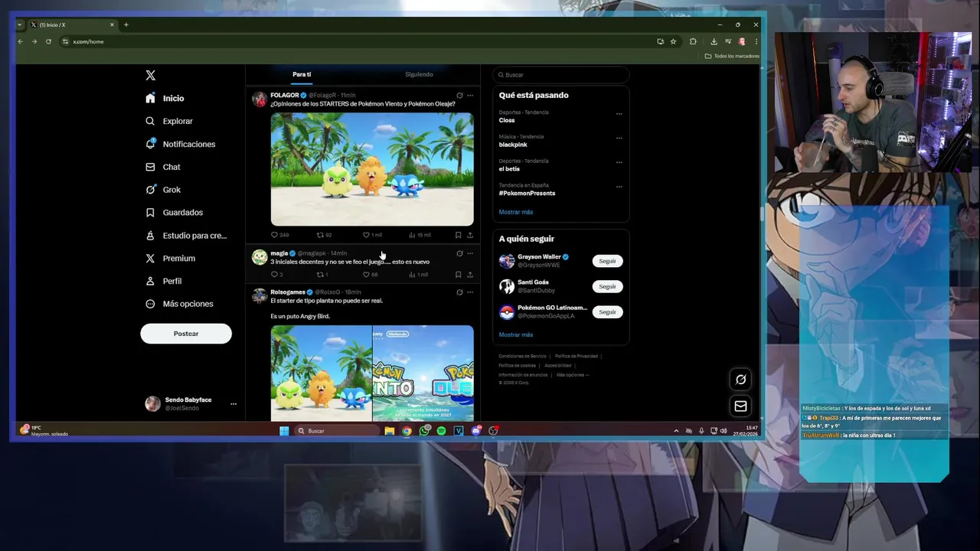The height and width of the screenshot is (551, 980).
Task: Like FOLAGOR post with 1 mil likes
Action: pos(372,235)
